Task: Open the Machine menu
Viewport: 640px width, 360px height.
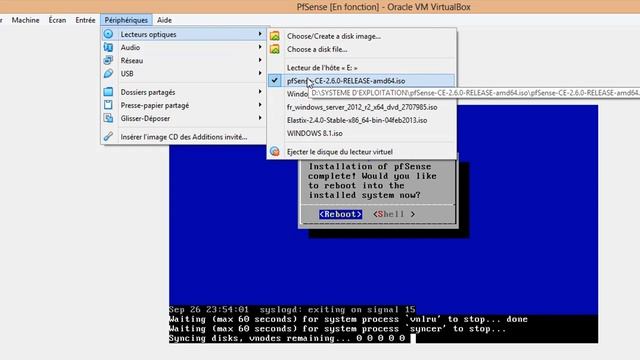Action: pos(25,20)
